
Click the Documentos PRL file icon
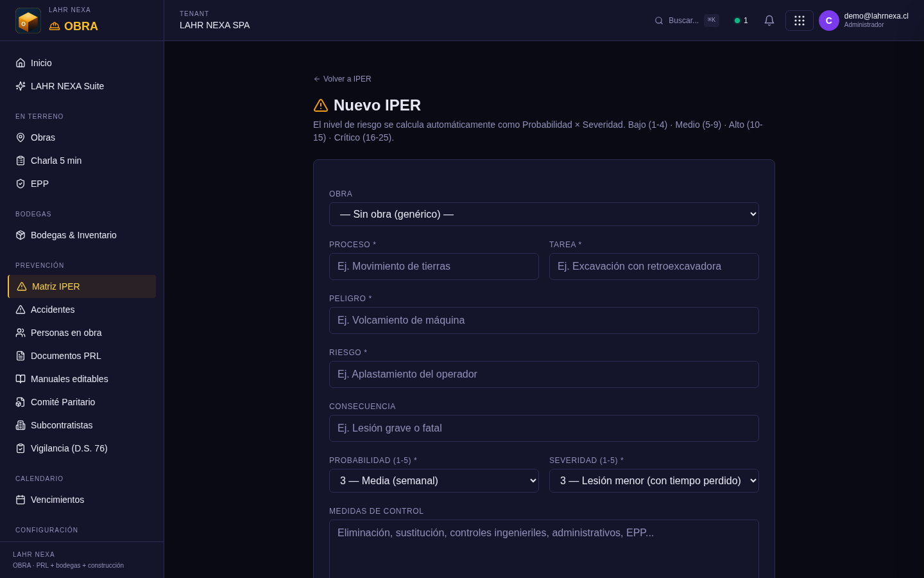point(21,356)
